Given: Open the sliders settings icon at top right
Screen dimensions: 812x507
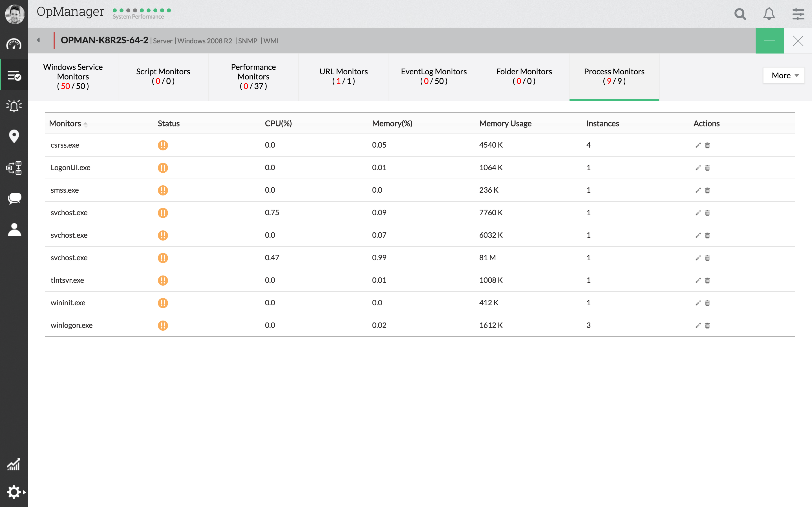Looking at the screenshot, I should [x=798, y=14].
